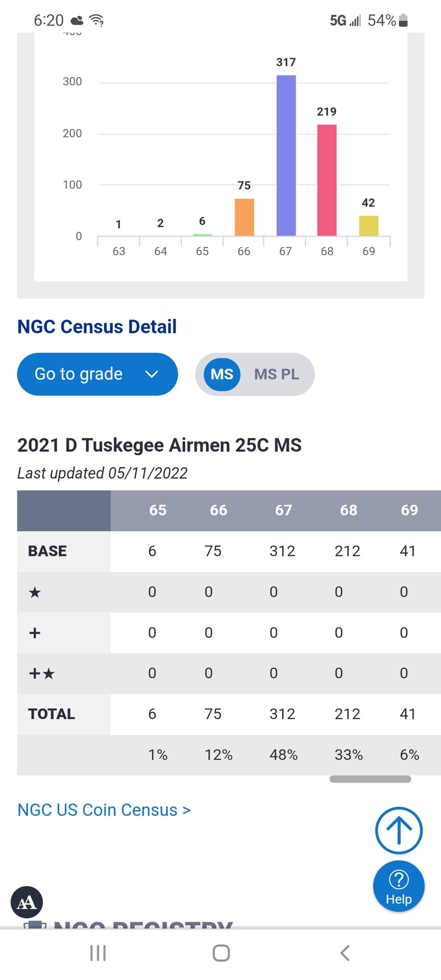The image size is (441, 980).
Task: Tap the Android back navigation icon
Action: pyautogui.click(x=345, y=953)
